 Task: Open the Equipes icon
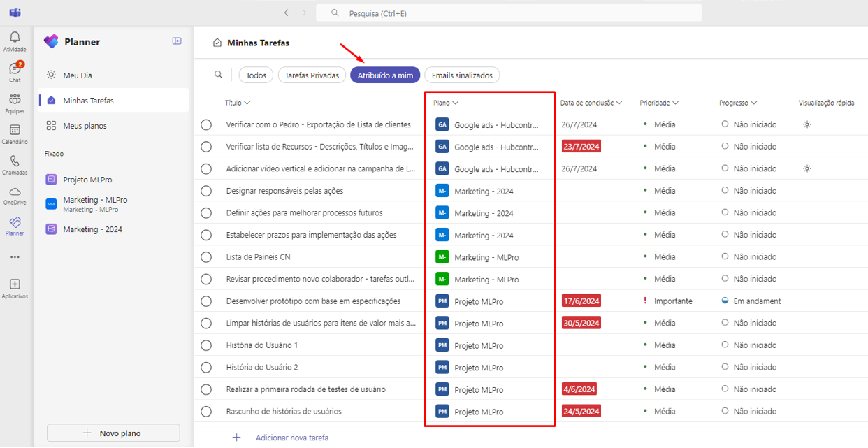(x=15, y=99)
